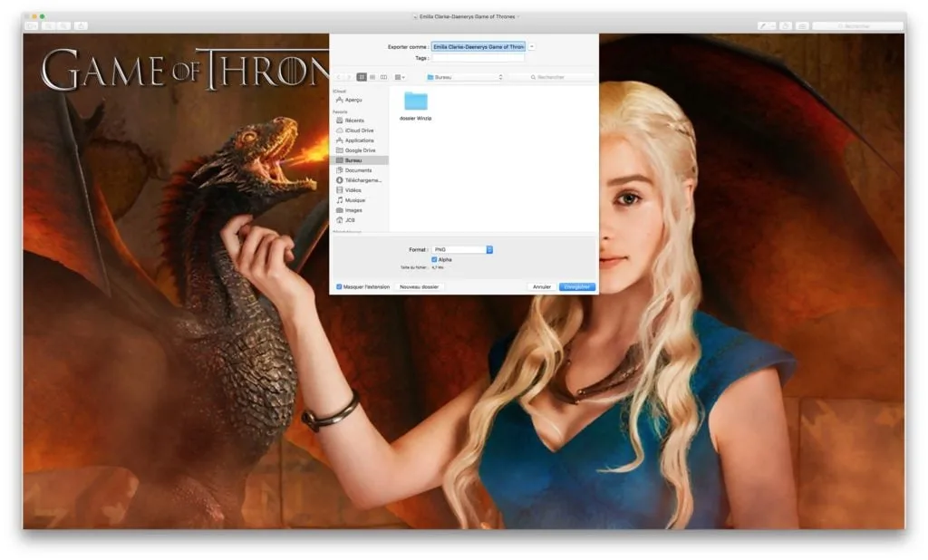This screenshot has width=928, height=560.
Task: Toggle Masquer l'extension checkbox
Action: click(339, 286)
